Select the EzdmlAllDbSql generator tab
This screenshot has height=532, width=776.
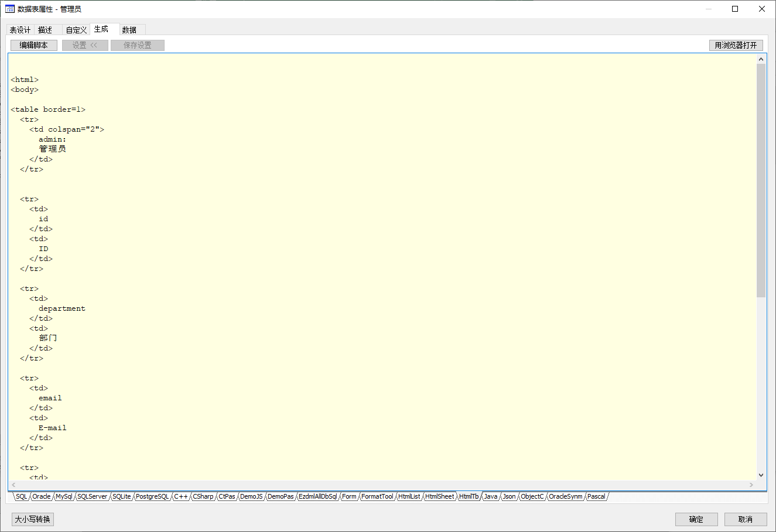(318, 496)
